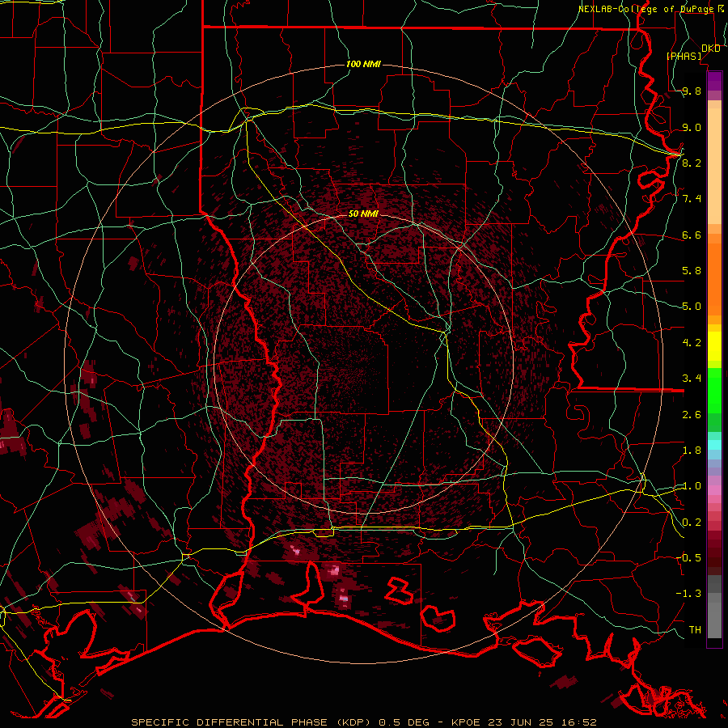Click the 1.0 value on the color scale

(692, 486)
